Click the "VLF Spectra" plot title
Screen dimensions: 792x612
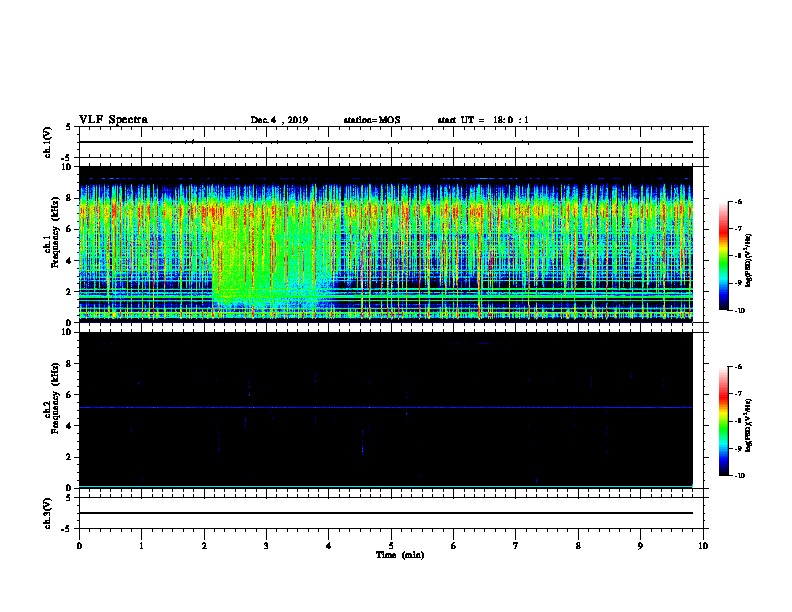pos(113,120)
